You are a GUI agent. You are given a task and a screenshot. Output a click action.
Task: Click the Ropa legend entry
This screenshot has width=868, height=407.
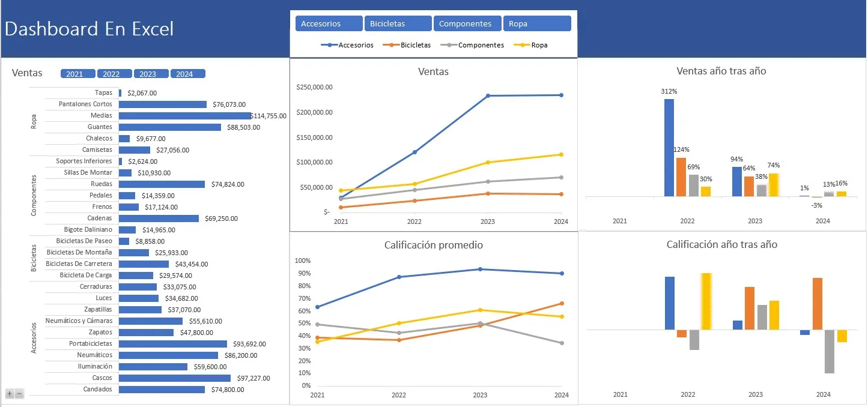pyautogui.click(x=530, y=45)
